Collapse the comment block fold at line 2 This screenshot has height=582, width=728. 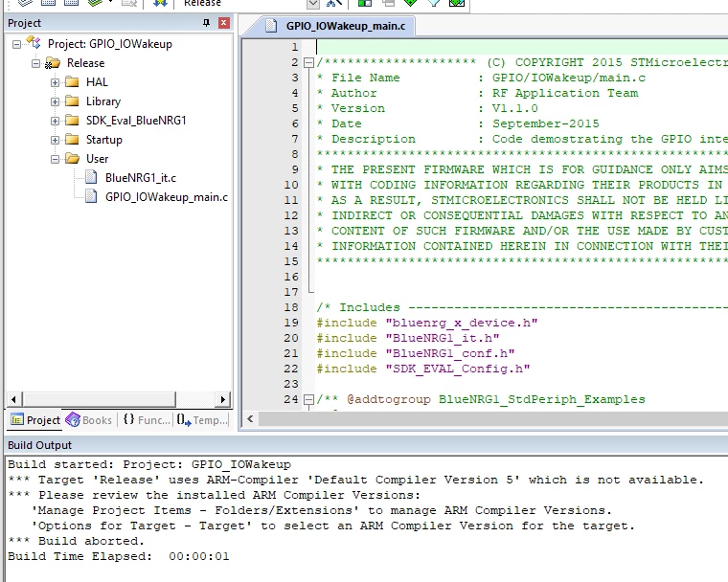[308, 62]
